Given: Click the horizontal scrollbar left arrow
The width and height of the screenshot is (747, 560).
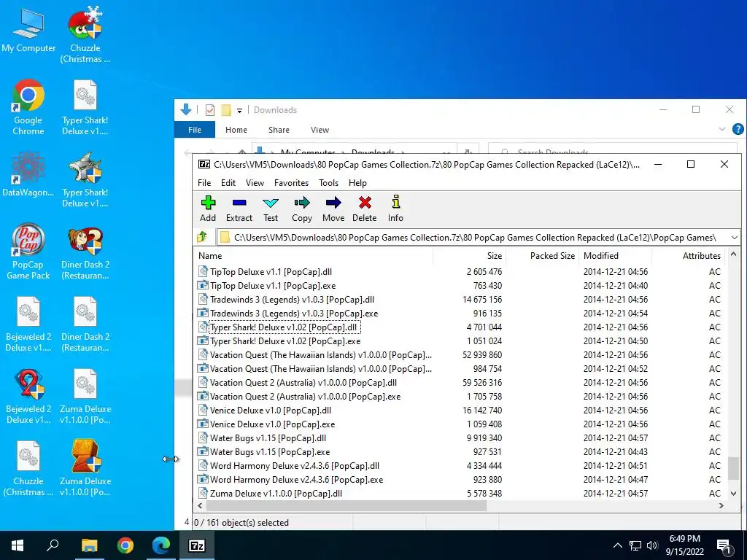Looking at the screenshot, I should [x=200, y=506].
